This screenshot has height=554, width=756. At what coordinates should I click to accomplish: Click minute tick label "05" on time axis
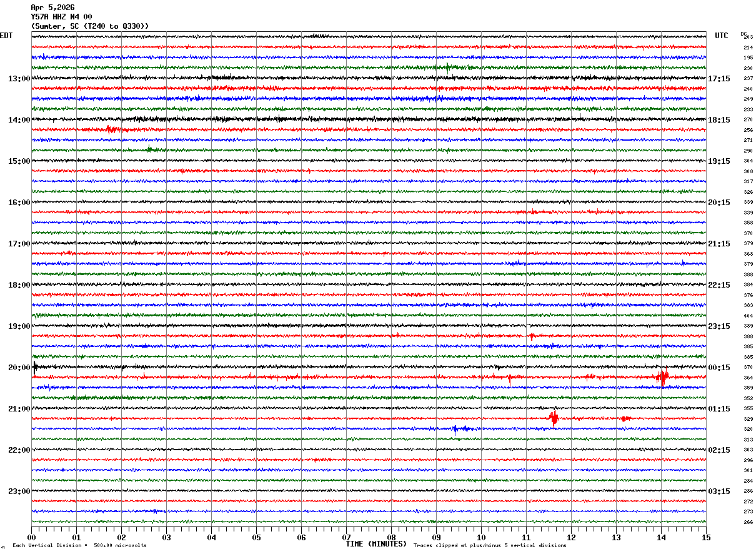pos(257,538)
